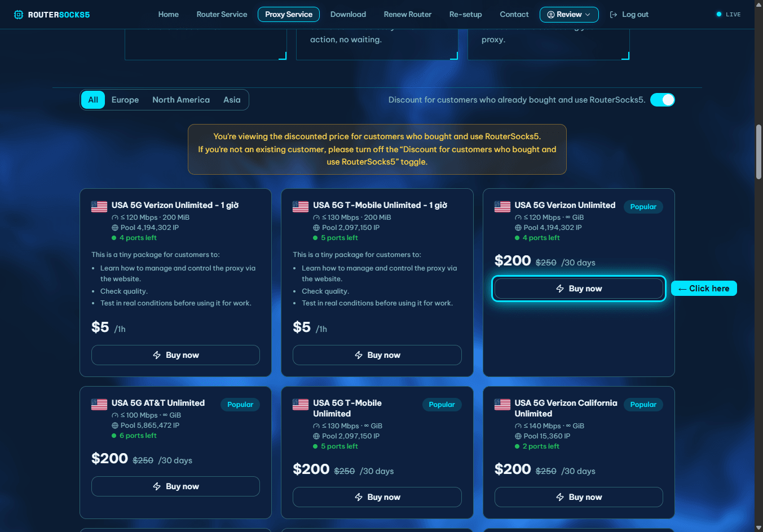Open the Proxy Service page
This screenshot has height=532, width=763.
click(289, 15)
